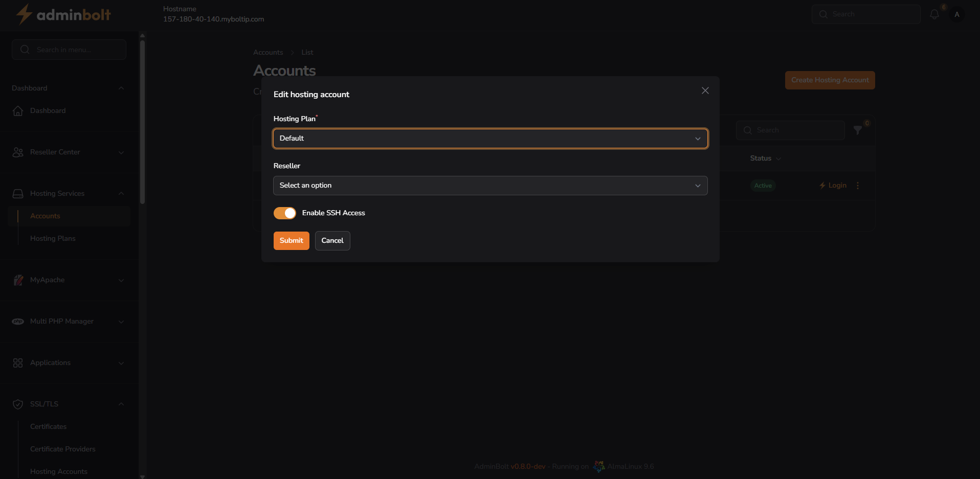The width and height of the screenshot is (980, 479).
Task: Disable the Enable SSH Access toggle
Action: point(285,213)
